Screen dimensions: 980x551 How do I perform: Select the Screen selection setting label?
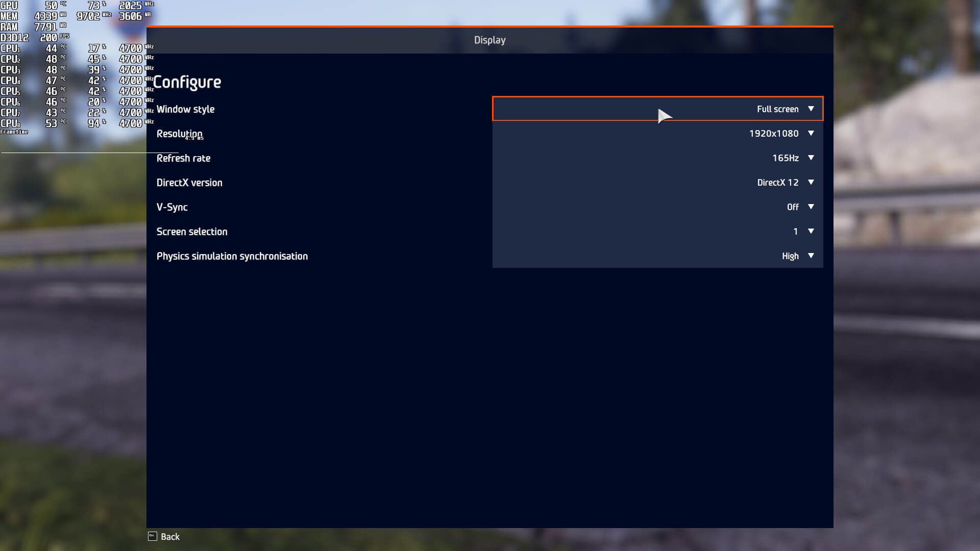tap(192, 232)
